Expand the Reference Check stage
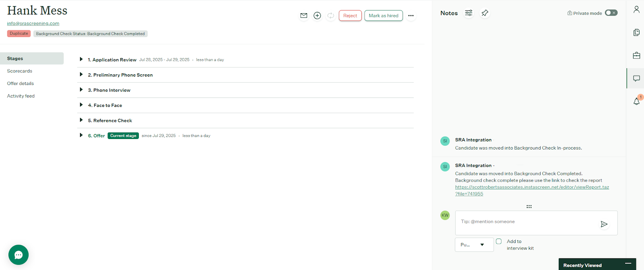This screenshot has height=270, width=644. coord(81,120)
